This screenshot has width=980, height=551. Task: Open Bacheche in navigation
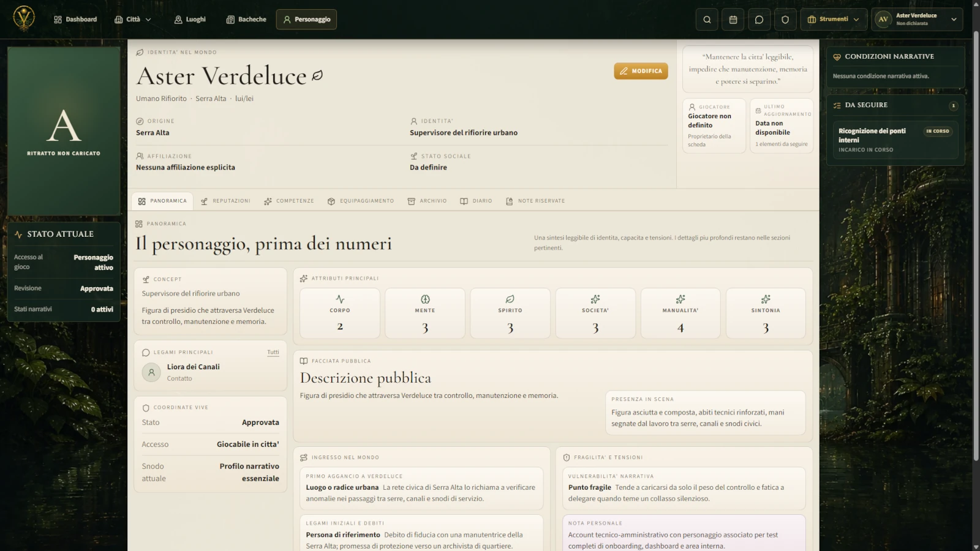246,20
